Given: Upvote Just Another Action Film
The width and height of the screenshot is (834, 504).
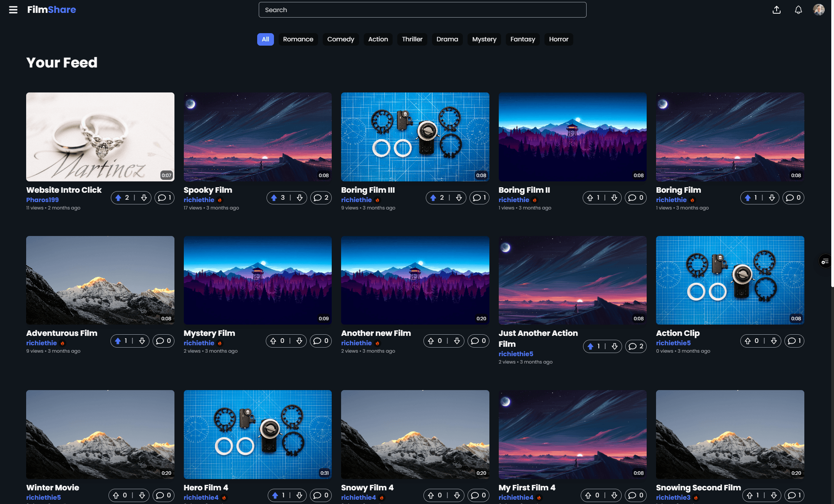Looking at the screenshot, I should coord(590,346).
